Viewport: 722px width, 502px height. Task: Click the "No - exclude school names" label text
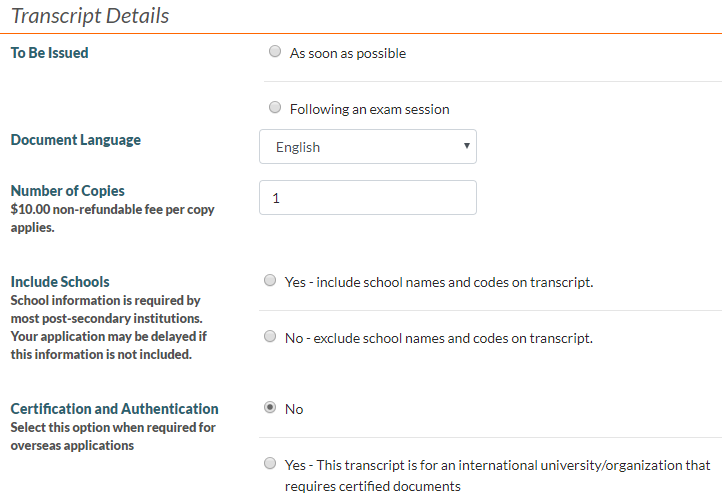coord(439,338)
